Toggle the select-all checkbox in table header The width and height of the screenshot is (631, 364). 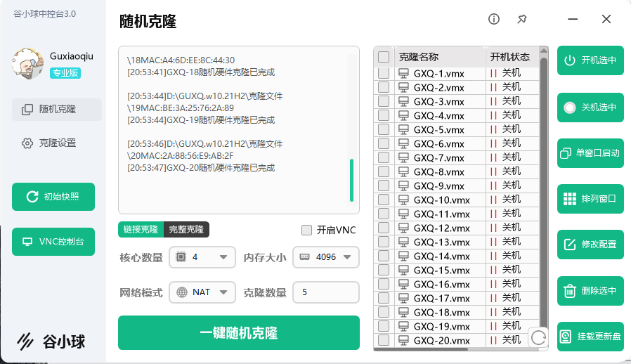tap(384, 57)
